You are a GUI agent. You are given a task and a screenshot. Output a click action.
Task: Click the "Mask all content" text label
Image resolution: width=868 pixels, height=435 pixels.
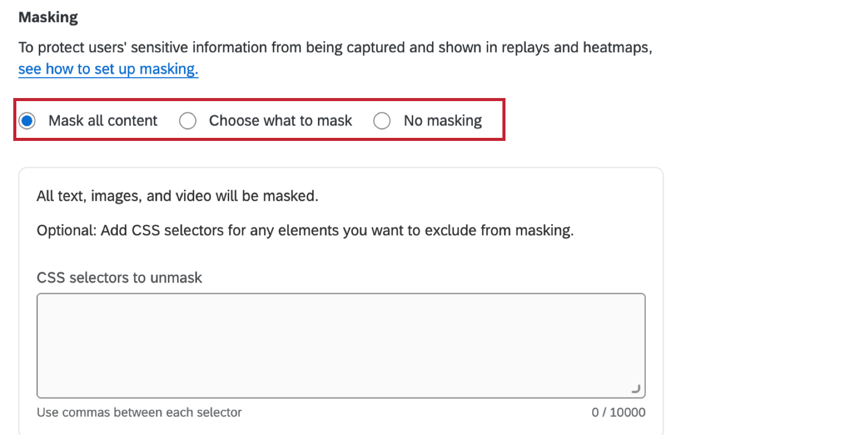click(x=102, y=120)
